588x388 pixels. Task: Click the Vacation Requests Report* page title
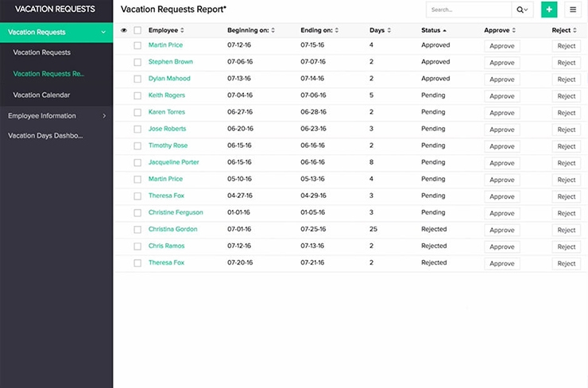pyautogui.click(x=174, y=10)
